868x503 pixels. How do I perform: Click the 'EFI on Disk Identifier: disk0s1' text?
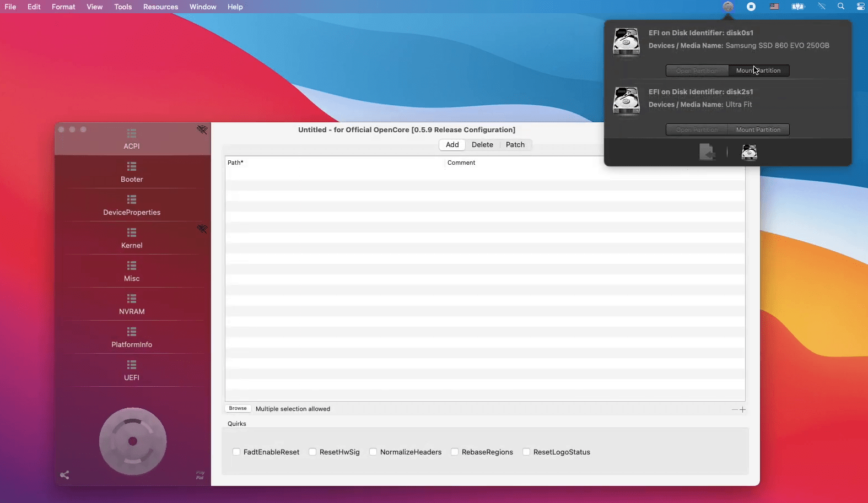coord(701,33)
